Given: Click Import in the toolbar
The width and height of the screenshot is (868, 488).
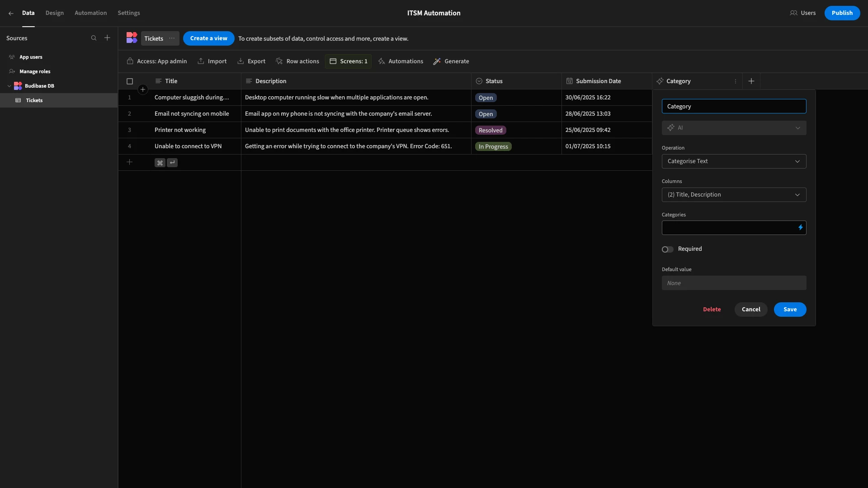Looking at the screenshot, I should click(x=212, y=61).
